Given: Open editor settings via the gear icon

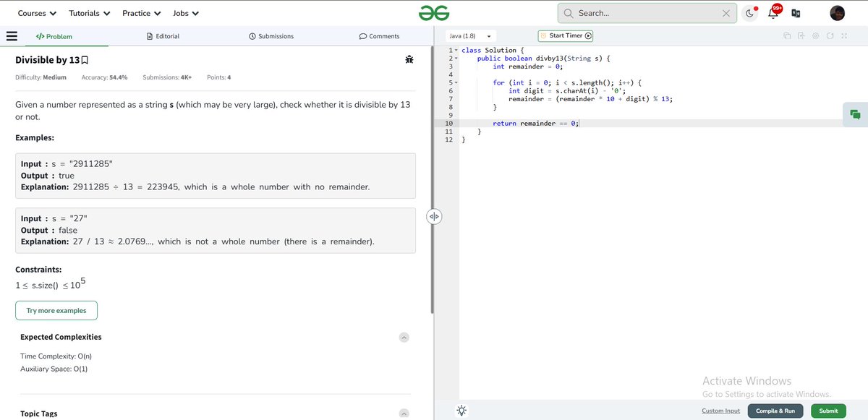Looking at the screenshot, I should click(815, 35).
